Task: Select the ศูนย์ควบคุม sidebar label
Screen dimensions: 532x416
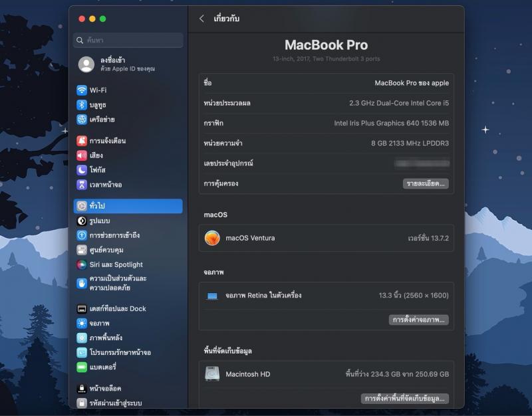Action: 106,250
